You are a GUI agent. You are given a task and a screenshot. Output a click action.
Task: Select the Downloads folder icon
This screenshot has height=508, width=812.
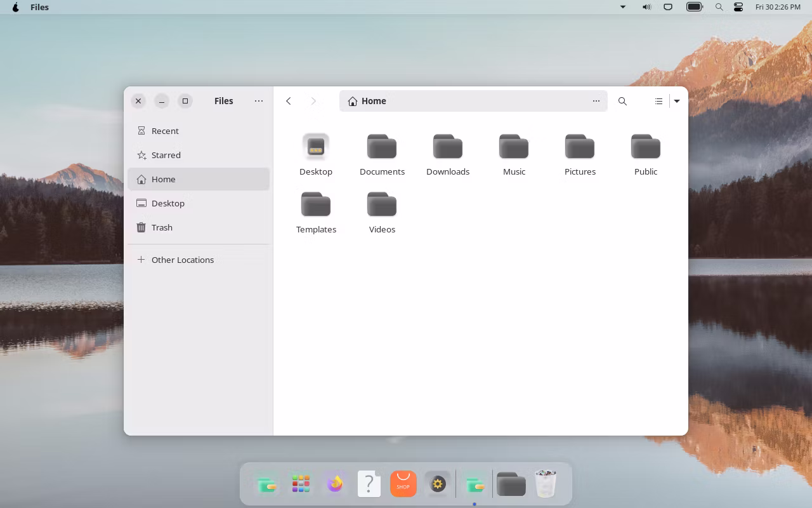(x=448, y=147)
